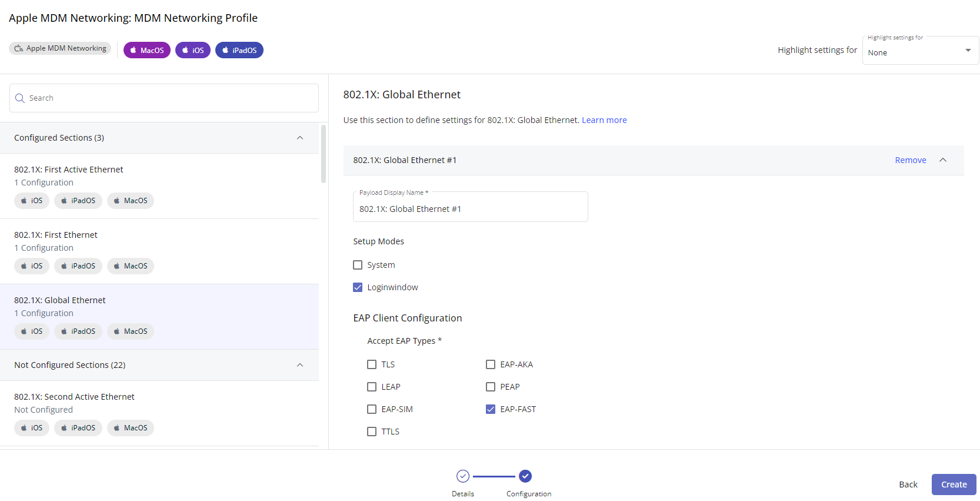This screenshot has width=980, height=501.
Task: Select 802.1X: Global Ethernet in sidebar
Action: tap(159, 317)
